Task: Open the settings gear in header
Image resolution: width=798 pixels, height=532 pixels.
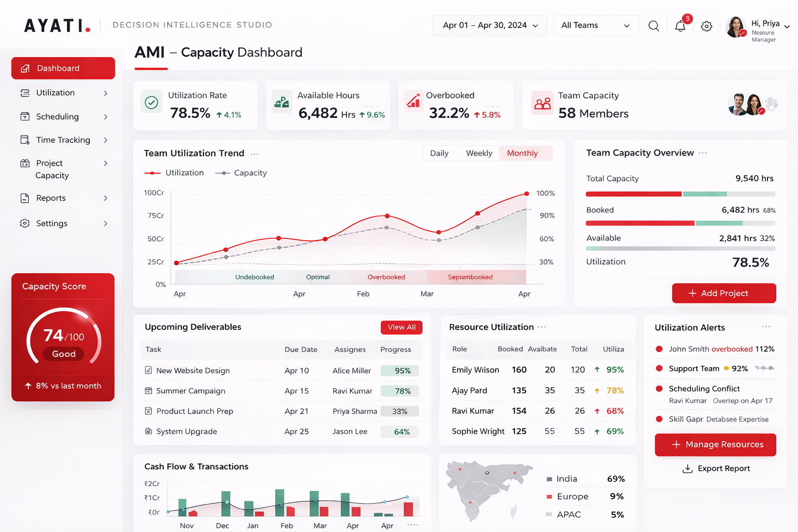Action: 707,26
